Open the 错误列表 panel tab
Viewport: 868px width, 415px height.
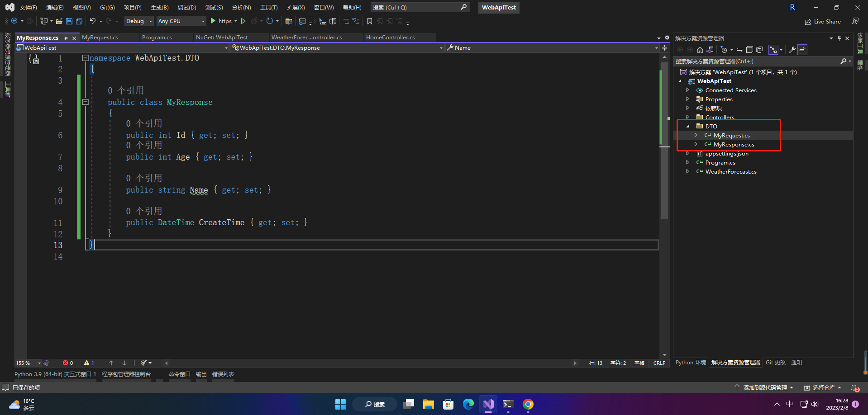coord(223,374)
